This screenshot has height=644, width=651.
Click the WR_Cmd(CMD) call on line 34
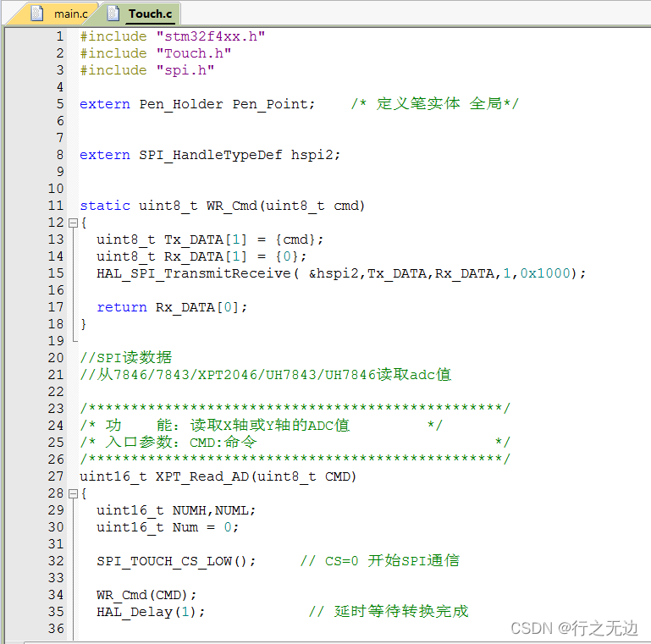(146, 595)
